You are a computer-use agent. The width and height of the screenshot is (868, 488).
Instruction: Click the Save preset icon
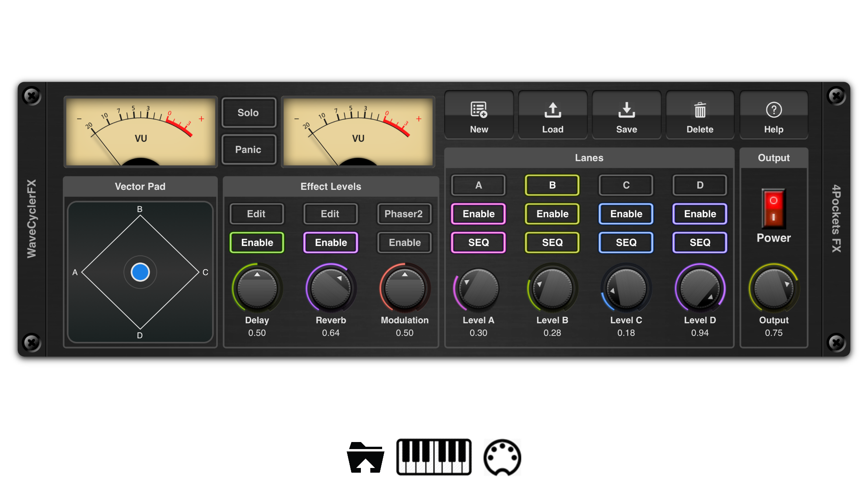(x=626, y=110)
